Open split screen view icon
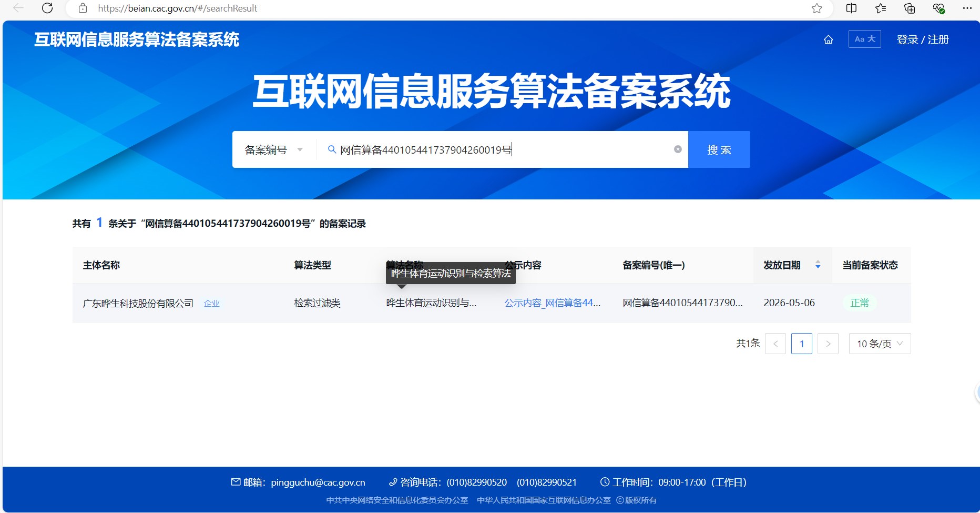The height and width of the screenshot is (513, 980). point(851,8)
